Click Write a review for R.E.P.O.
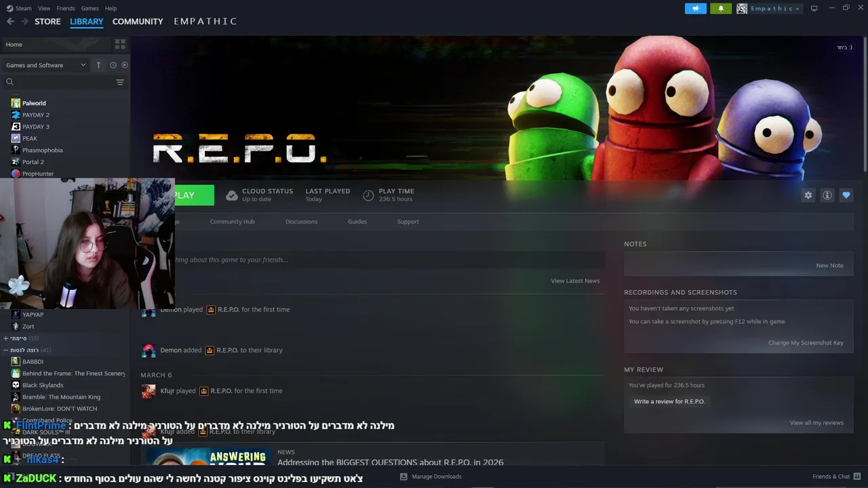 pyautogui.click(x=669, y=401)
